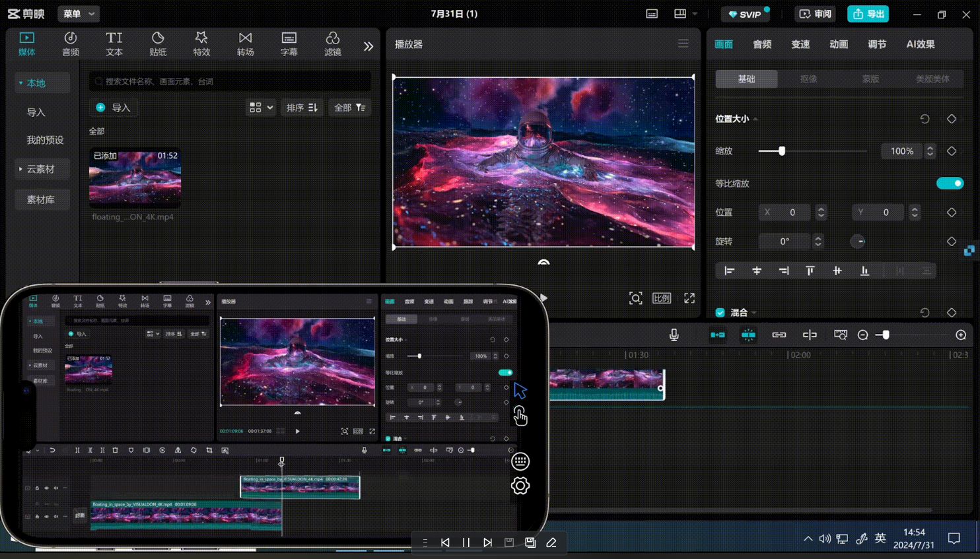The width and height of the screenshot is (980, 559).
Task: Open the 贴纸 stickers tab
Action: pyautogui.click(x=158, y=44)
